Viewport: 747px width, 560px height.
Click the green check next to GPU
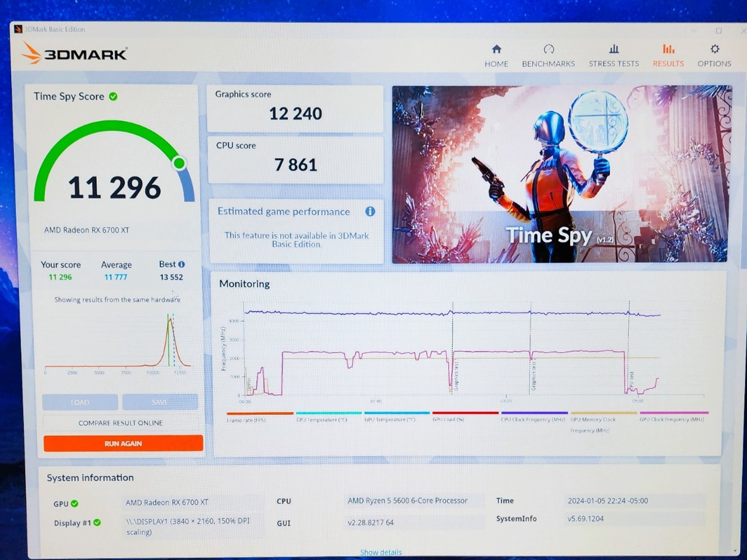[75, 503]
